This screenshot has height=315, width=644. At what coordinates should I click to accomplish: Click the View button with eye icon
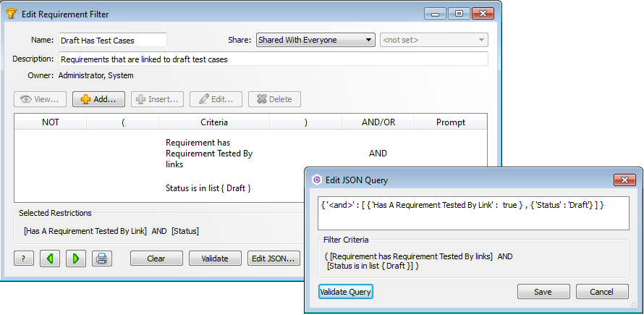tap(41, 99)
